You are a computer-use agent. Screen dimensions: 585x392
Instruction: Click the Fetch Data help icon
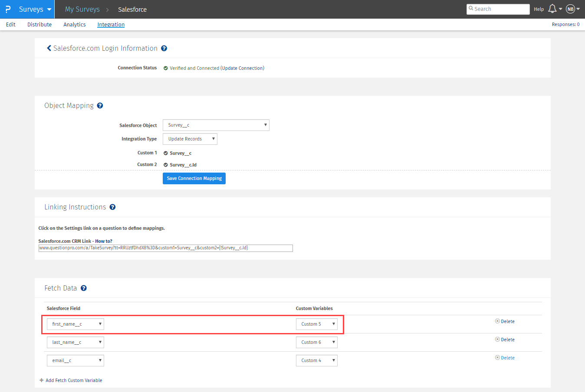click(x=84, y=288)
